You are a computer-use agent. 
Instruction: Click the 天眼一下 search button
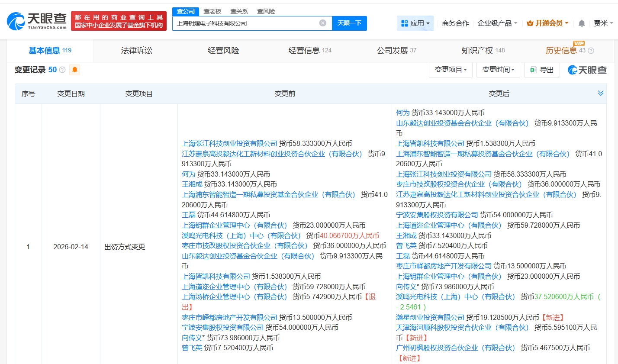349,23
